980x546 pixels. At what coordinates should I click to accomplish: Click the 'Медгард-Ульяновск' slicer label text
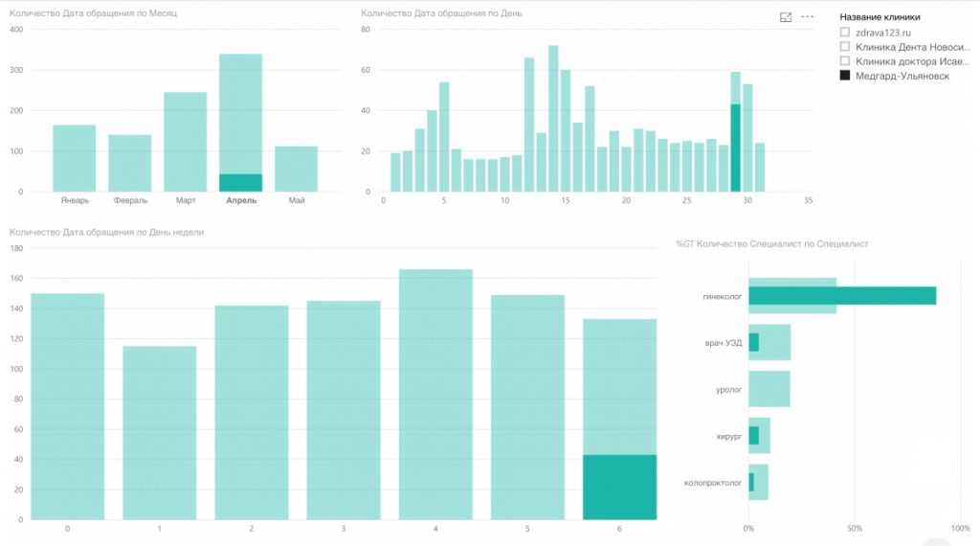pyautogui.click(x=902, y=76)
